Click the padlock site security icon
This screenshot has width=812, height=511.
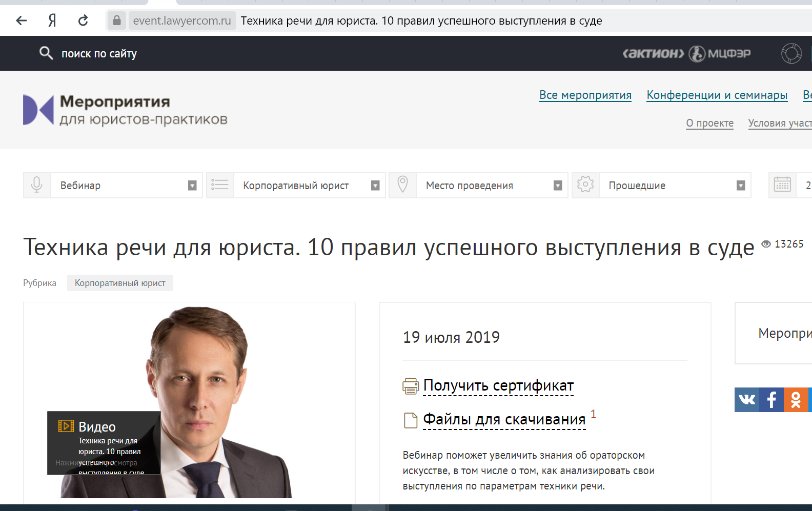tap(117, 21)
